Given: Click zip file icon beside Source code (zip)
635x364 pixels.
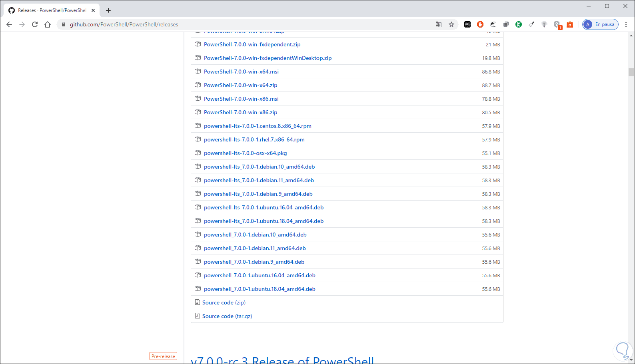Looking at the screenshot, I should (197, 302).
